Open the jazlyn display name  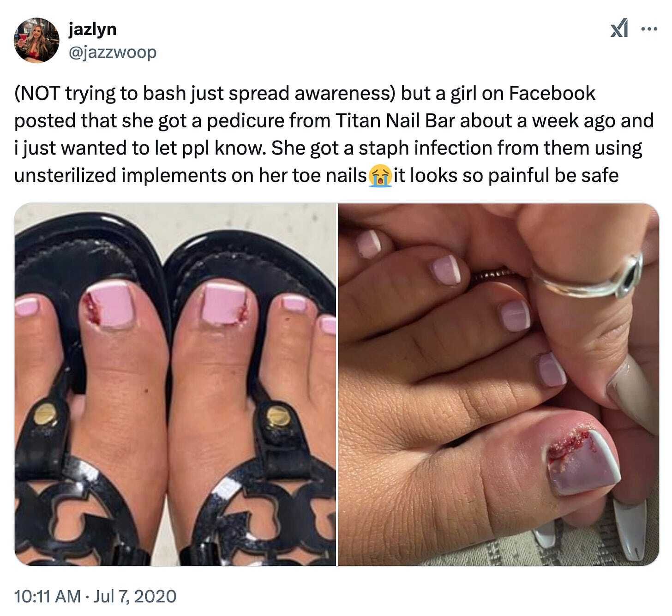click(x=92, y=30)
